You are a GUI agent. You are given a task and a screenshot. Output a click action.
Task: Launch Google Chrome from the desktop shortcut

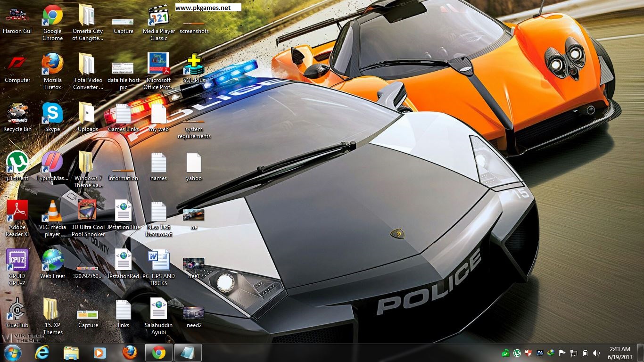point(53,23)
